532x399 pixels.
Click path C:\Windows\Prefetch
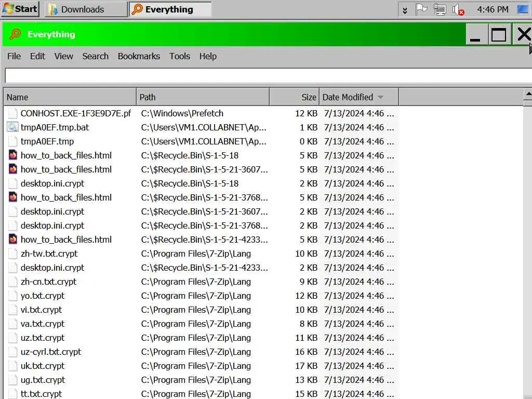pos(182,113)
